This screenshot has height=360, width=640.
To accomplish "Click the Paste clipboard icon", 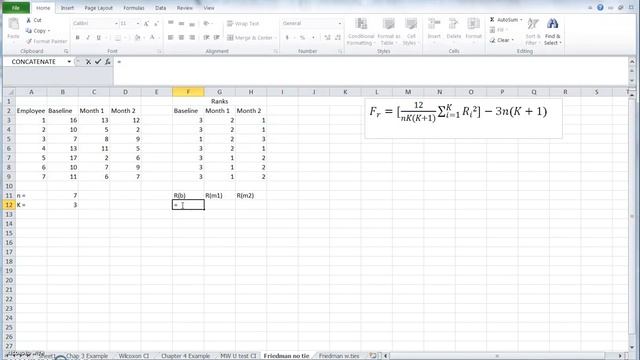I will click(13, 24).
